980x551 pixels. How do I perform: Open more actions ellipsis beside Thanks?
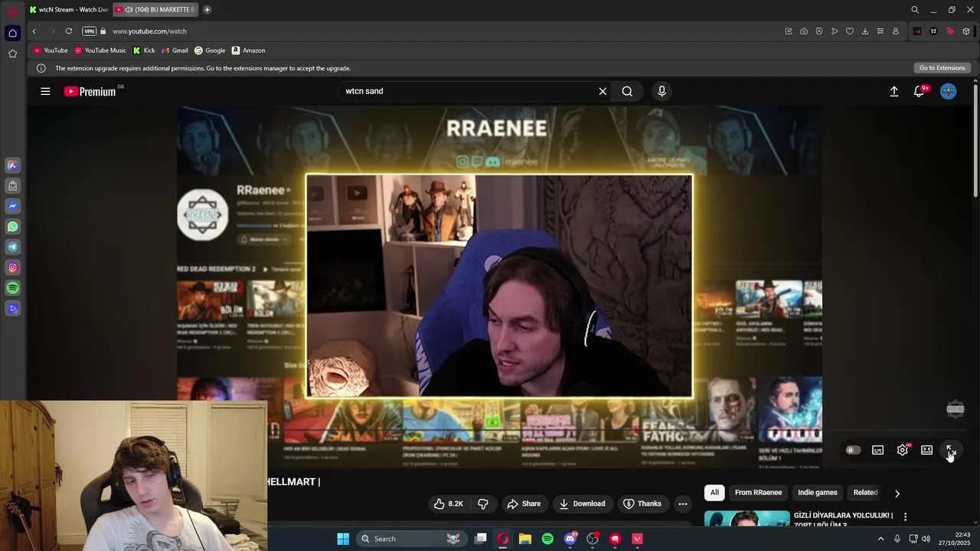(683, 504)
